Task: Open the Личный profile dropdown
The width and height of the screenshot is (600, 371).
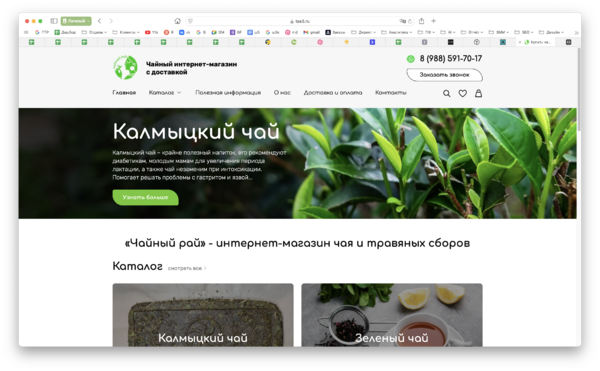Action: tap(76, 21)
